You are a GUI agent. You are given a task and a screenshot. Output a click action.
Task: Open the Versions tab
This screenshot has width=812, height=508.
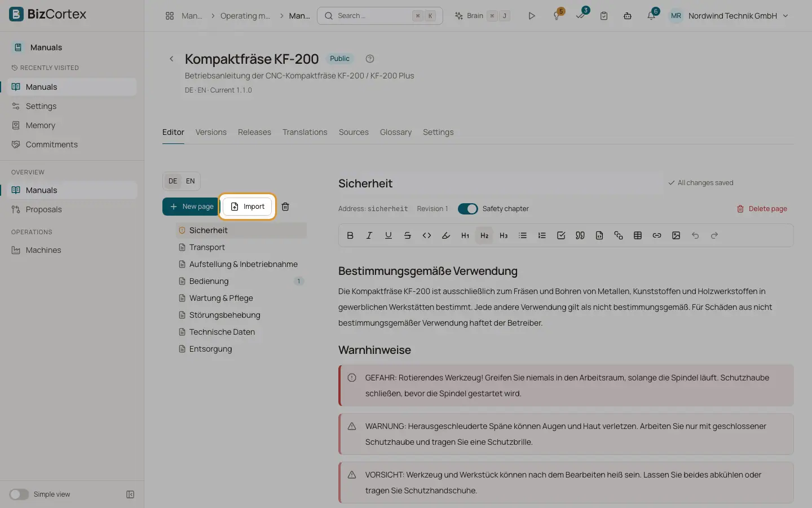pos(211,132)
